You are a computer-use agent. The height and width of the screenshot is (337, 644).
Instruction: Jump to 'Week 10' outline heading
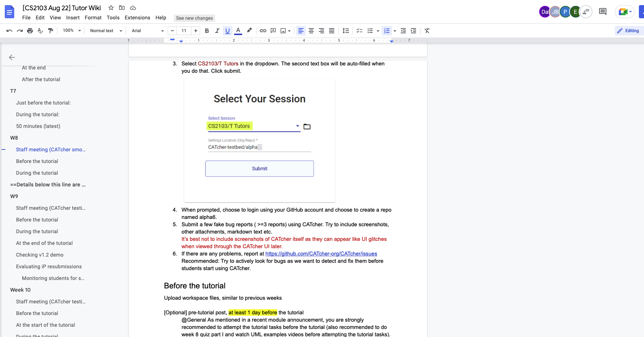(x=20, y=290)
